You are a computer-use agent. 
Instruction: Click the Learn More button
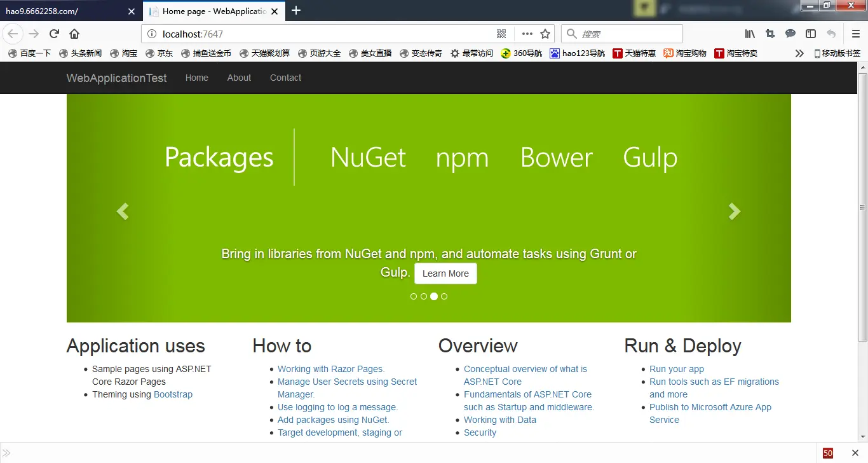pos(445,273)
